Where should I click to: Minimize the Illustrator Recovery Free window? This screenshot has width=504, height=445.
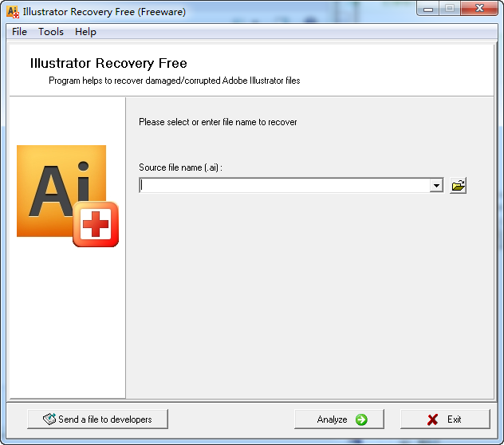(427, 9)
